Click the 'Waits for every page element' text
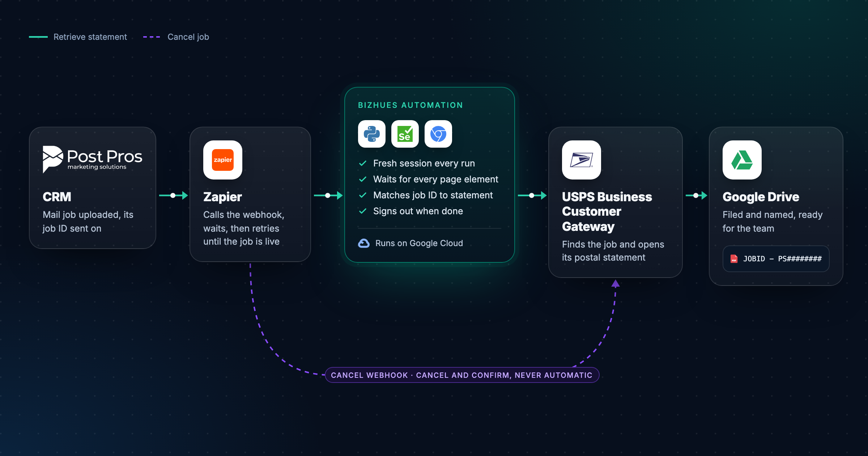Viewport: 868px width, 456px height. pyautogui.click(x=435, y=179)
